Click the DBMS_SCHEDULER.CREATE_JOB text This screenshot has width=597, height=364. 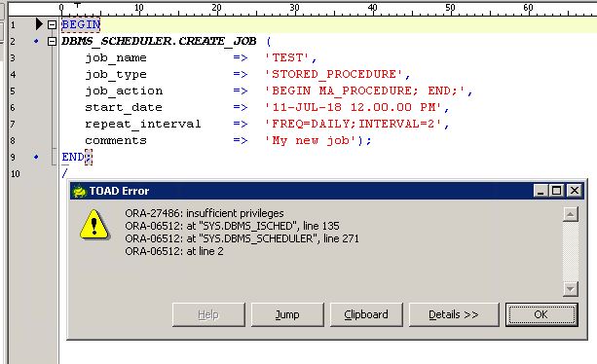pos(159,41)
